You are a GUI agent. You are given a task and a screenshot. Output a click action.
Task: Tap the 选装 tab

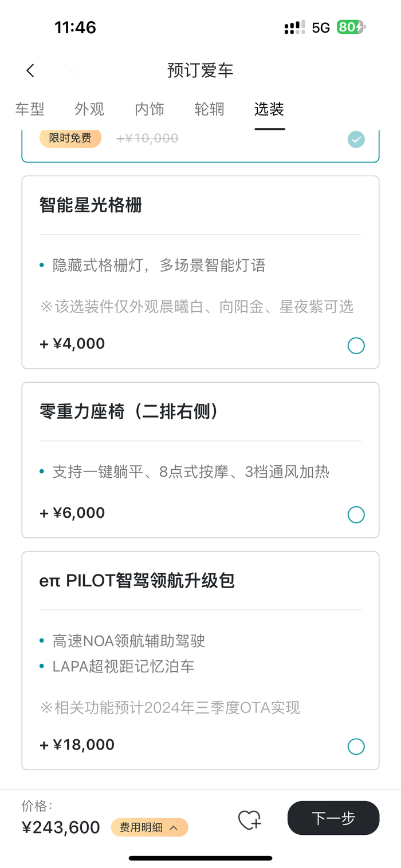(x=269, y=109)
